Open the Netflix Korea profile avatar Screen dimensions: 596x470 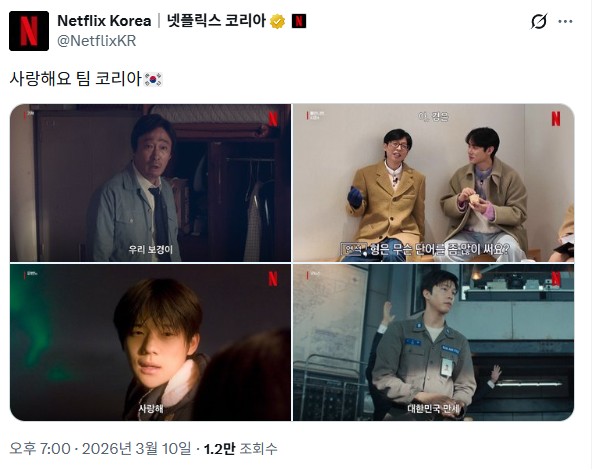[x=29, y=31]
